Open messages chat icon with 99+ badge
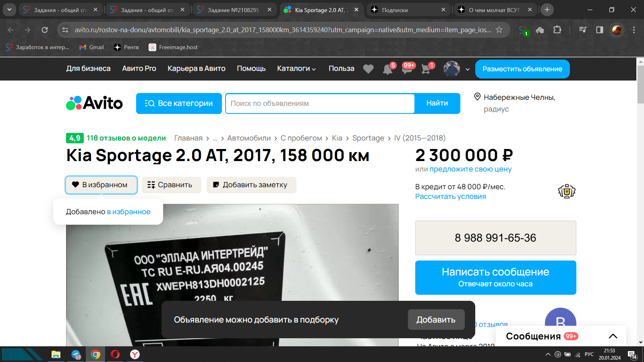 click(x=407, y=69)
